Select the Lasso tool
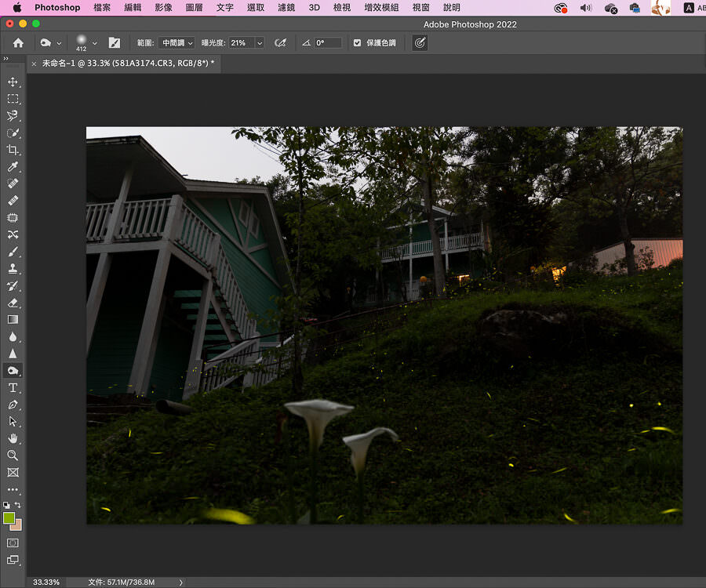Image resolution: width=706 pixels, height=588 pixels. click(x=13, y=115)
